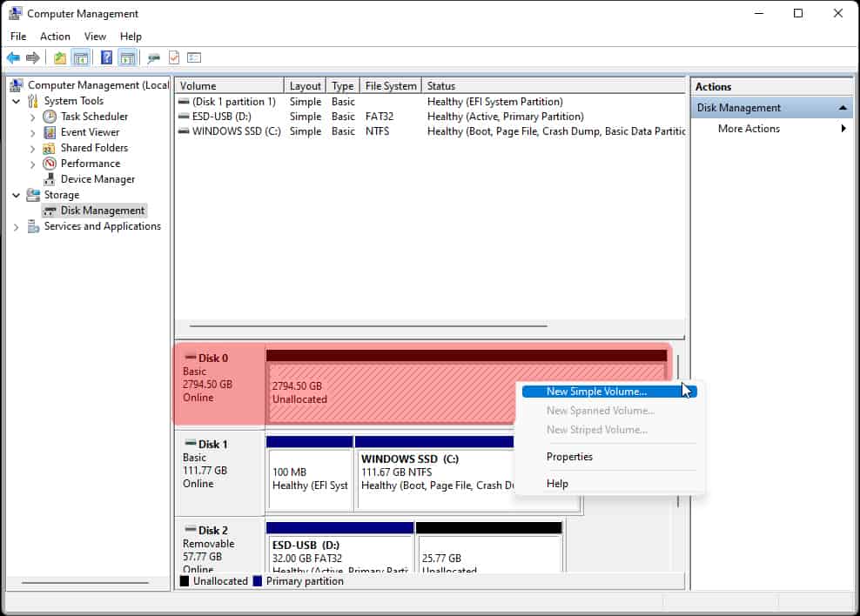The width and height of the screenshot is (860, 616).
Task: Click the Computer Management (Local) root icon
Action: click(x=17, y=85)
